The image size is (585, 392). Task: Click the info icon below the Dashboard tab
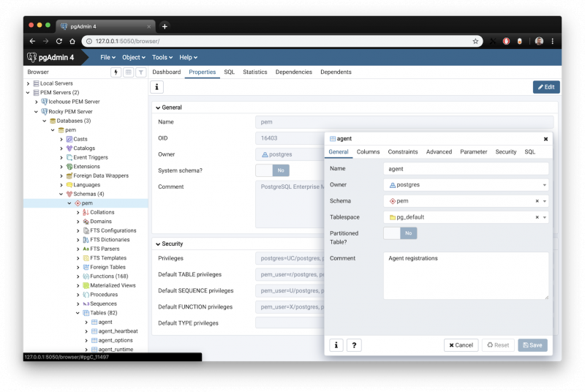(156, 87)
